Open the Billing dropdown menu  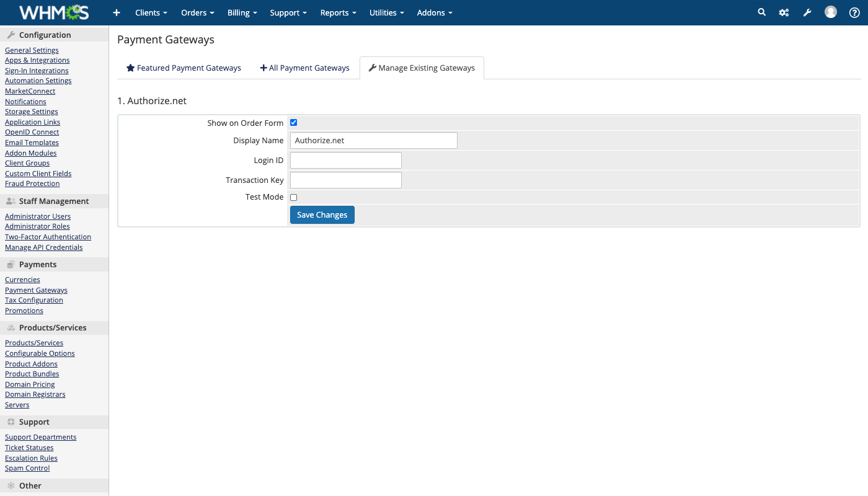pyautogui.click(x=242, y=12)
